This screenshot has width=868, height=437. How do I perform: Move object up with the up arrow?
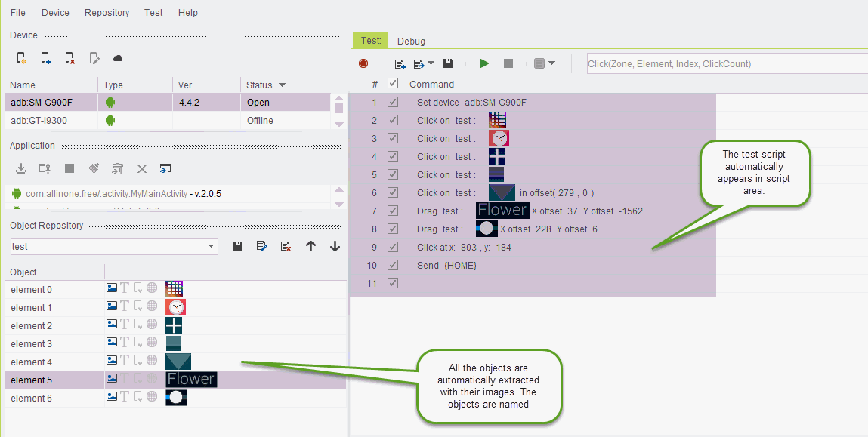(310, 246)
